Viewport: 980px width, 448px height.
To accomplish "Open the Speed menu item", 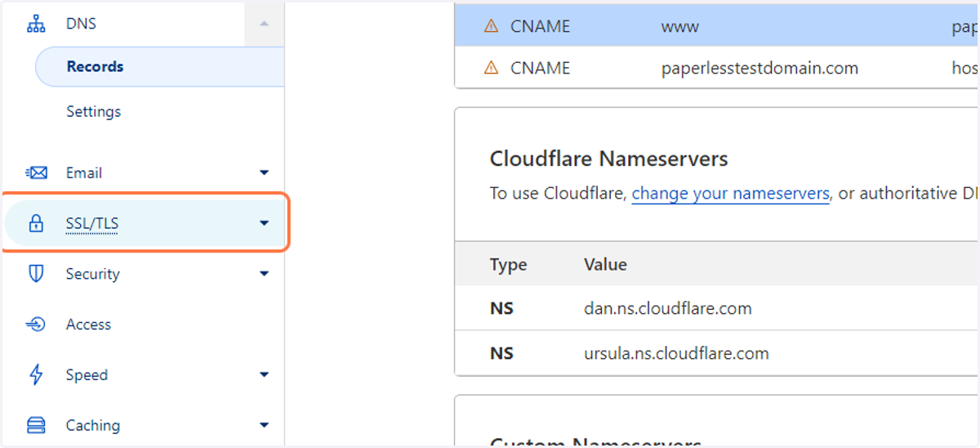I will [87, 375].
